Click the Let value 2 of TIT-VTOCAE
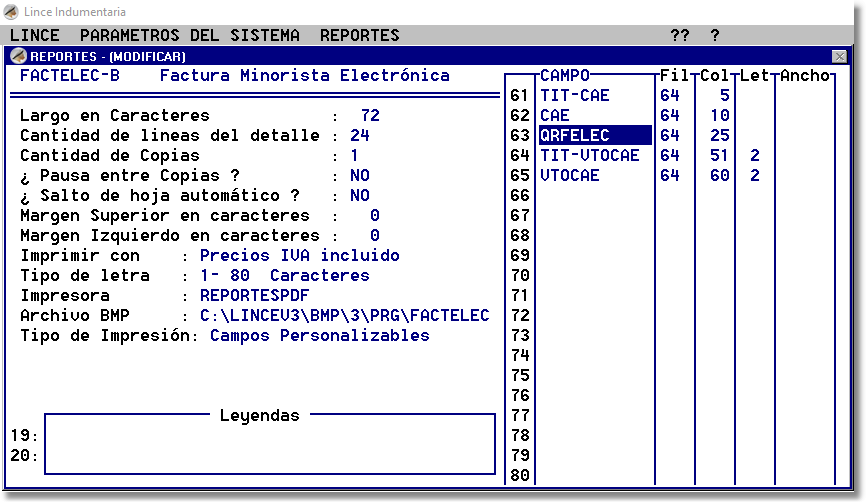866x504 pixels. [755, 155]
